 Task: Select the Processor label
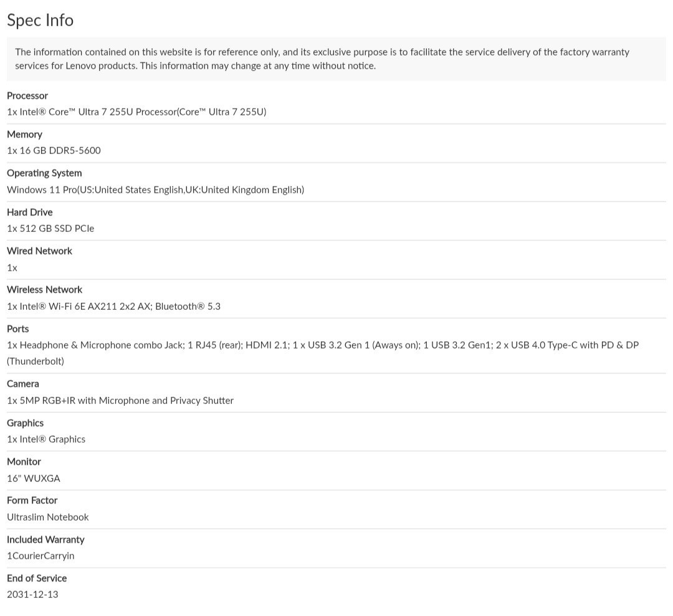tap(27, 95)
